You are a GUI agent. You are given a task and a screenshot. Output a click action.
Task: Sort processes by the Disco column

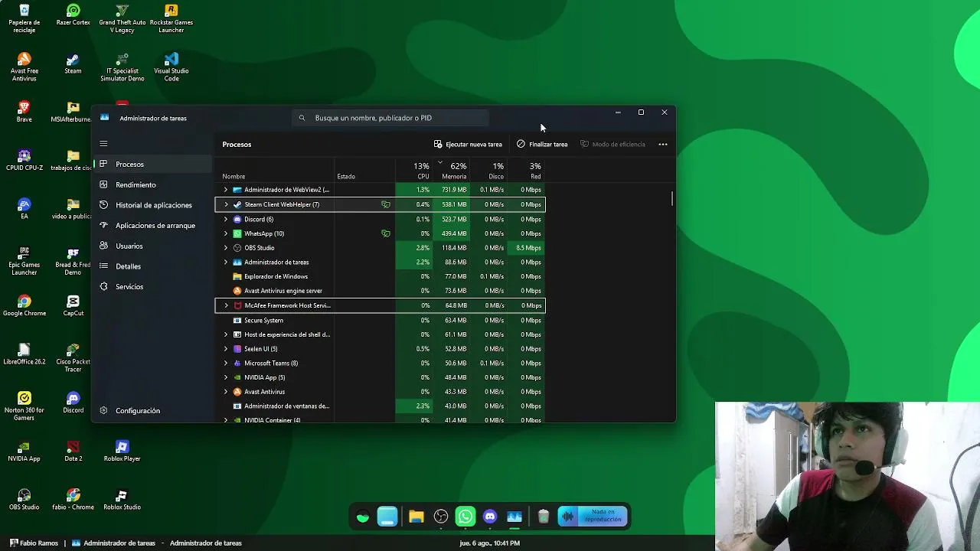(x=489, y=171)
